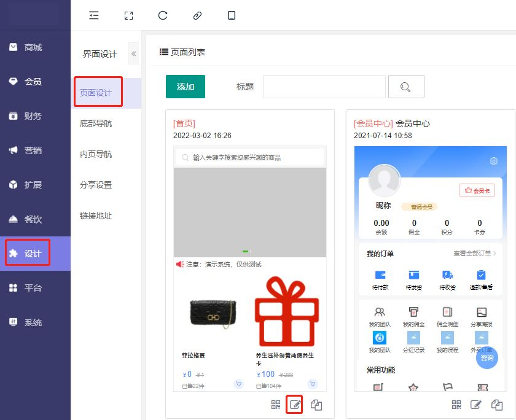This screenshot has height=420, width=516.
Task: Click the search magnifier button
Action: click(x=406, y=87)
